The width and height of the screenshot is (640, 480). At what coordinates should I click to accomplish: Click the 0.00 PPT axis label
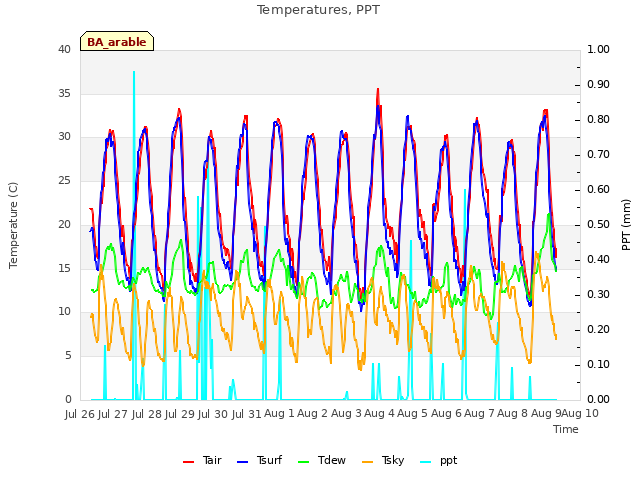(x=598, y=399)
